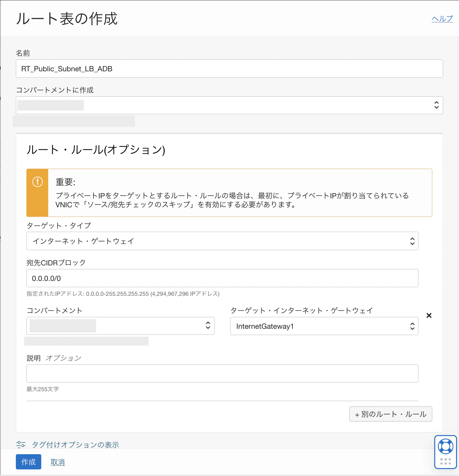Click the ルート表の作成 title

click(x=67, y=18)
